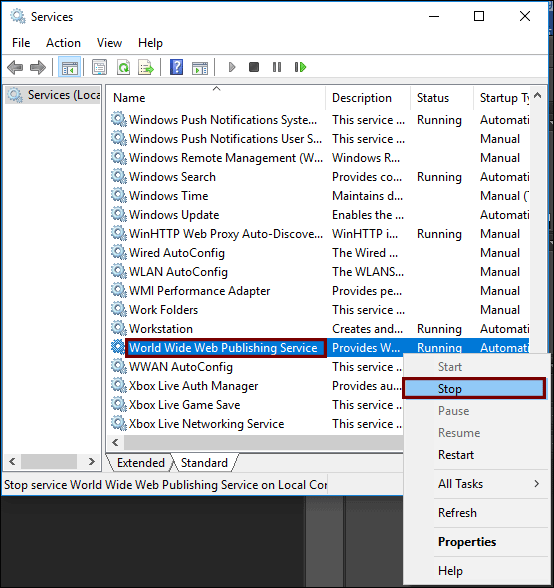Viewport: 554px width, 588px height.
Task: Click the tree pane horizontal scrollbar thumb
Action: click(x=49, y=461)
